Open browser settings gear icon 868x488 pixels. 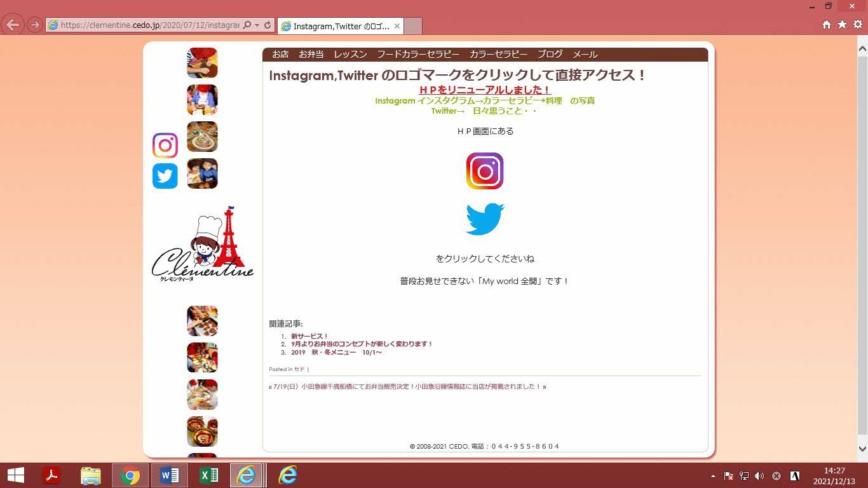click(x=858, y=25)
